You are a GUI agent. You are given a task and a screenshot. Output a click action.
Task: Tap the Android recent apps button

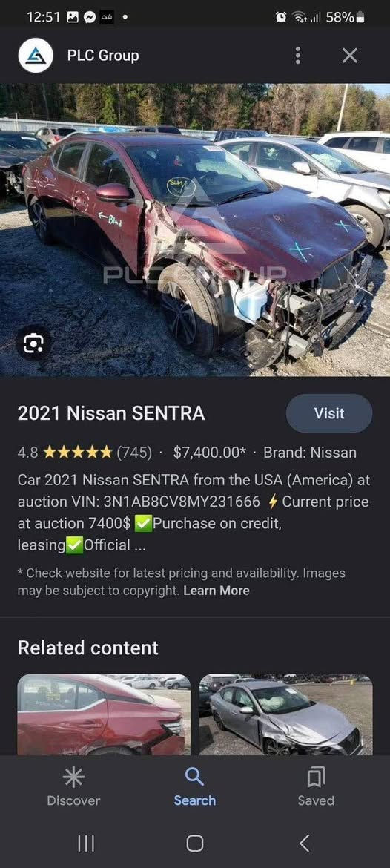pos(86,843)
